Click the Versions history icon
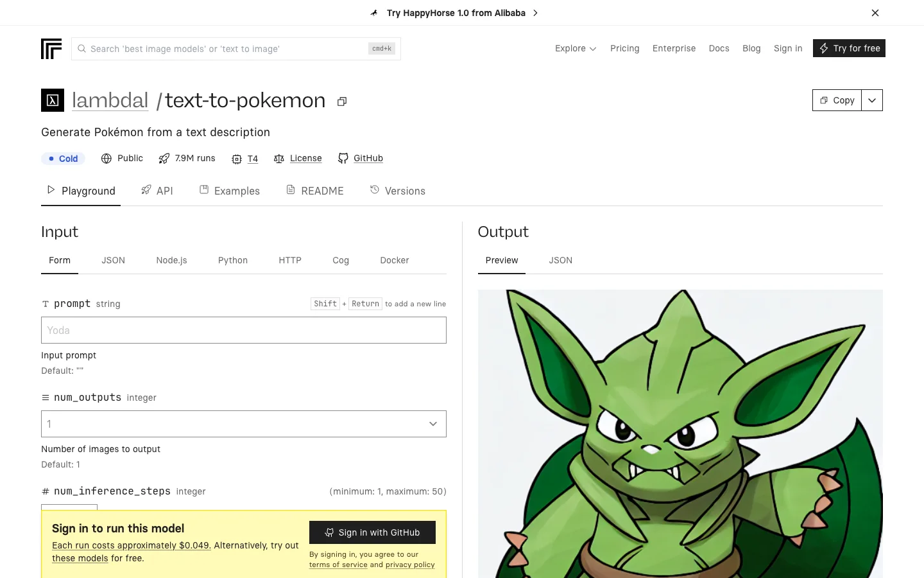The width and height of the screenshot is (924, 578). (x=375, y=189)
